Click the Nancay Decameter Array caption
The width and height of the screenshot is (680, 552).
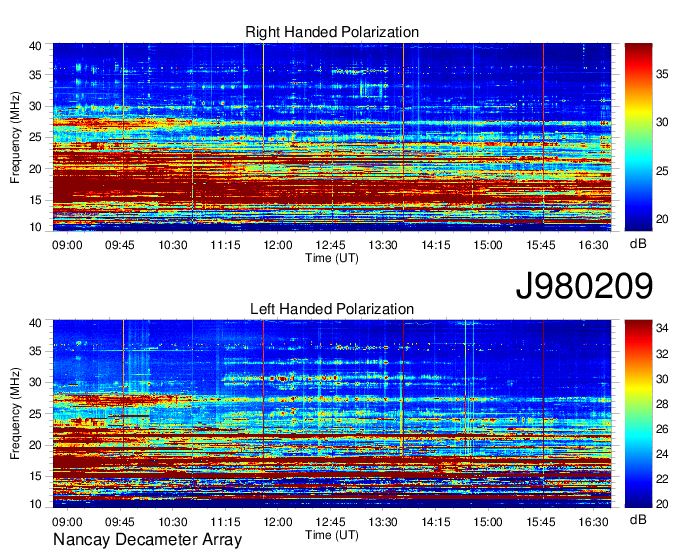point(147,540)
